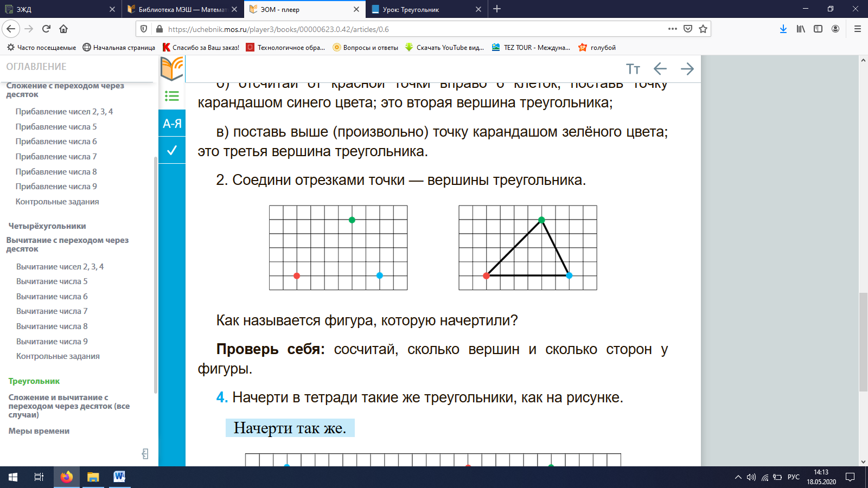Screen dimensions: 868x488
Task: Collapse the contents panel icon in the lower sidebar
Action: click(145, 454)
